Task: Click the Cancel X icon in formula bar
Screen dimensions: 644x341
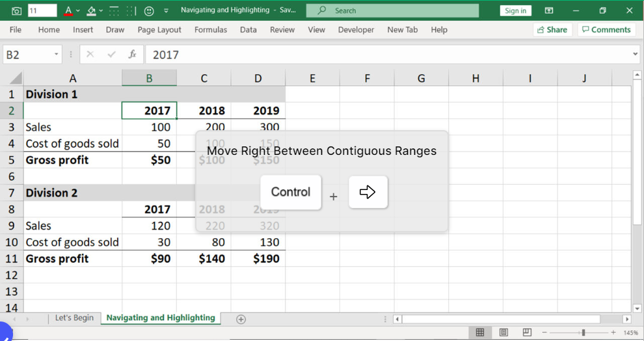Action: click(x=90, y=54)
